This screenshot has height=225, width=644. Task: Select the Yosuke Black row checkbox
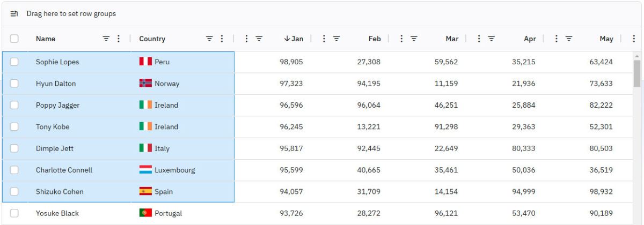[14, 213]
